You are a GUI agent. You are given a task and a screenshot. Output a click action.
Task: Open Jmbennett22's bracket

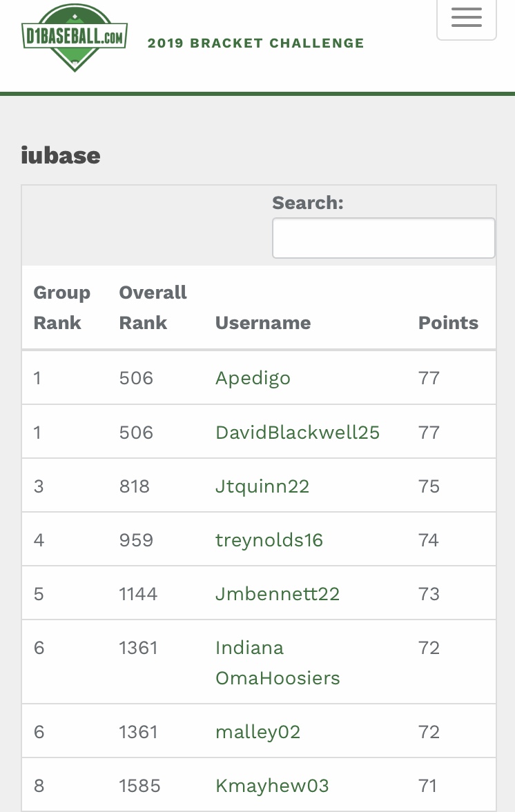277,593
